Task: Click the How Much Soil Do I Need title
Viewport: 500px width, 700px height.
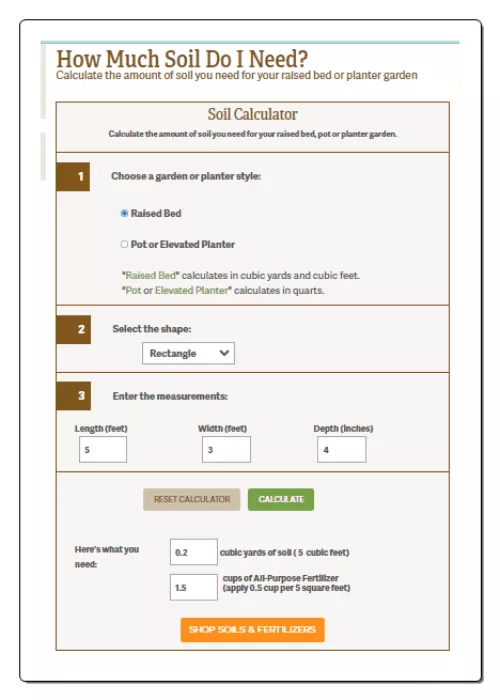Action: point(182,59)
